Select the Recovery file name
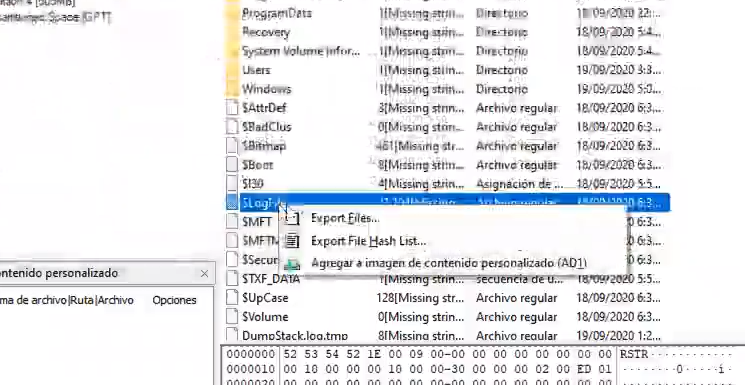Screen dimensions: 745x385 266,32
